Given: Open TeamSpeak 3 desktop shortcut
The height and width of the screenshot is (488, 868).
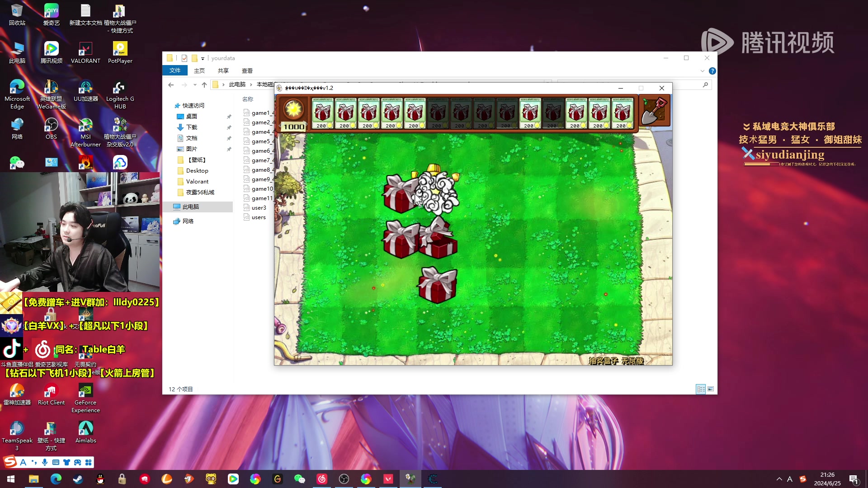Looking at the screenshot, I should click(17, 436).
